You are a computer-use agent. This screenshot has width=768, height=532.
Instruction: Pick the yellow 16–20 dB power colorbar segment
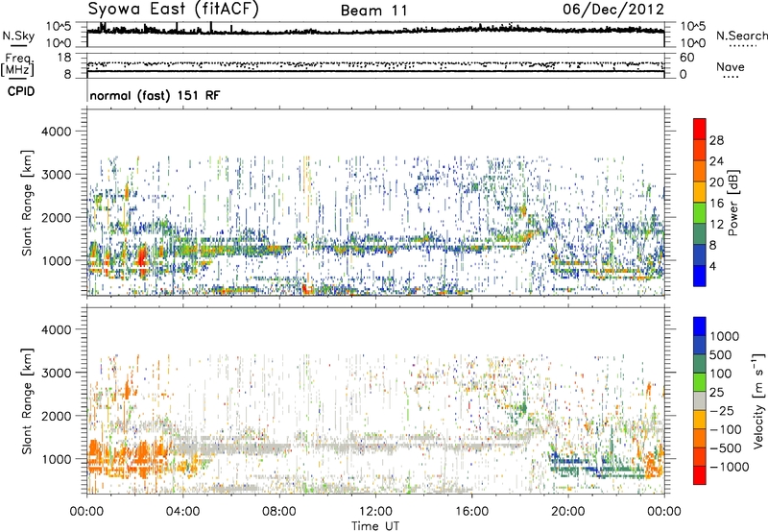tap(700, 192)
